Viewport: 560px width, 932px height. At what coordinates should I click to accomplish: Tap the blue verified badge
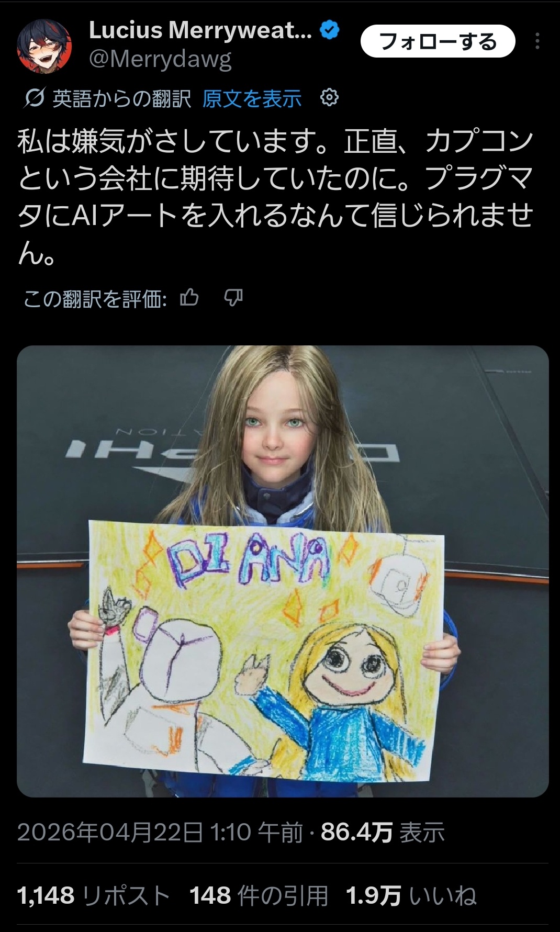click(330, 30)
